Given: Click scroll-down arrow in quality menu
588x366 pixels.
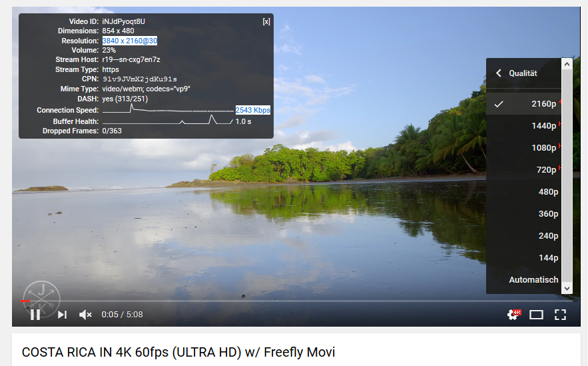Looking at the screenshot, I should pyautogui.click(x=567, y=288).
